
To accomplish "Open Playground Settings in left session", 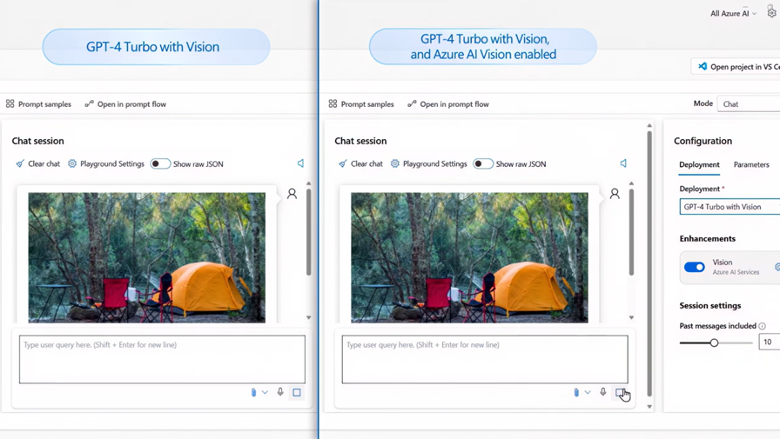I will [106, 164].
